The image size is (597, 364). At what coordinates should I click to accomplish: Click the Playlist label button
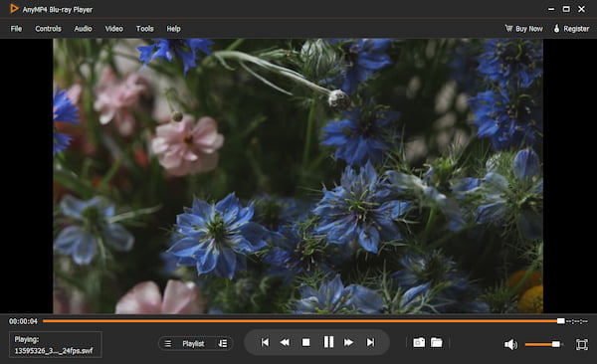(x=193, y=343)
